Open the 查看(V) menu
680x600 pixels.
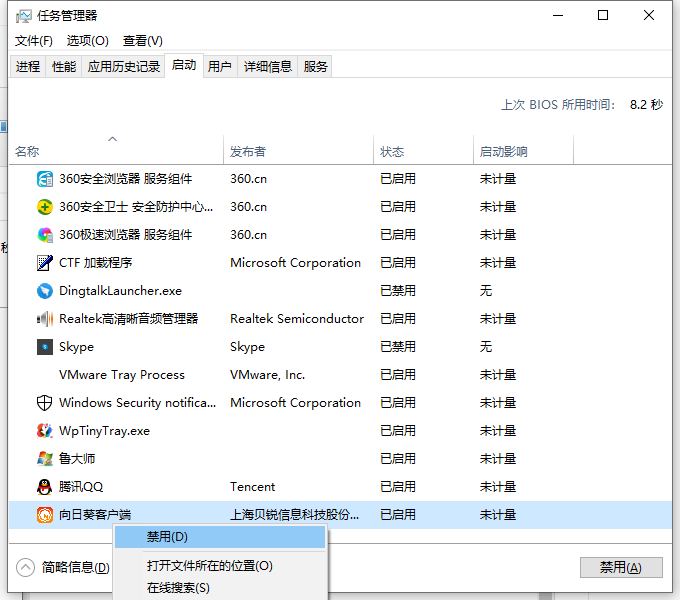coord(143,41)
